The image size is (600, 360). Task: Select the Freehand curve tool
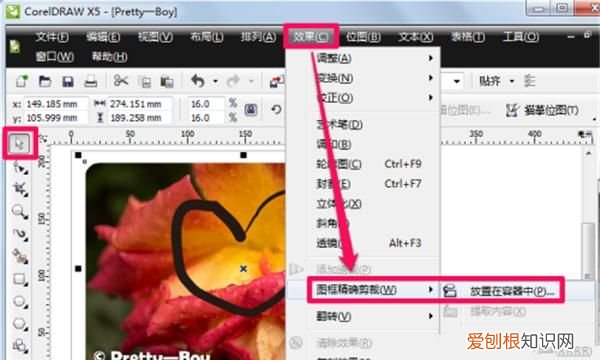coord(20,234)
